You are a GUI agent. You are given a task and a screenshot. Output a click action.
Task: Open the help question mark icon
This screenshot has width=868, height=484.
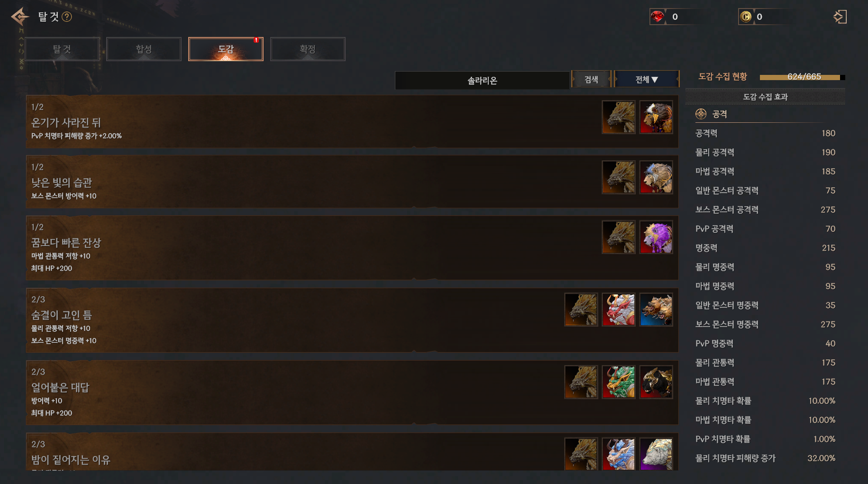pyautogui.click(x=67, y=17)
